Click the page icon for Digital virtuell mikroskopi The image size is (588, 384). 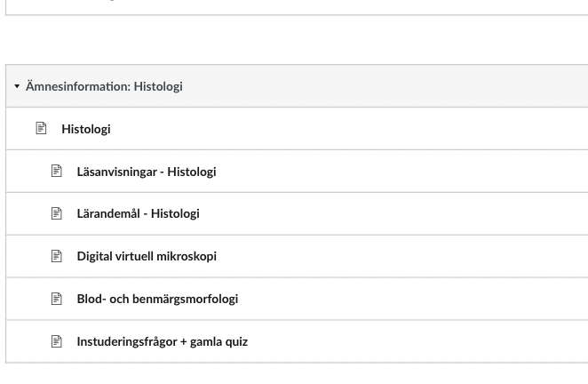tap(57, 256)
